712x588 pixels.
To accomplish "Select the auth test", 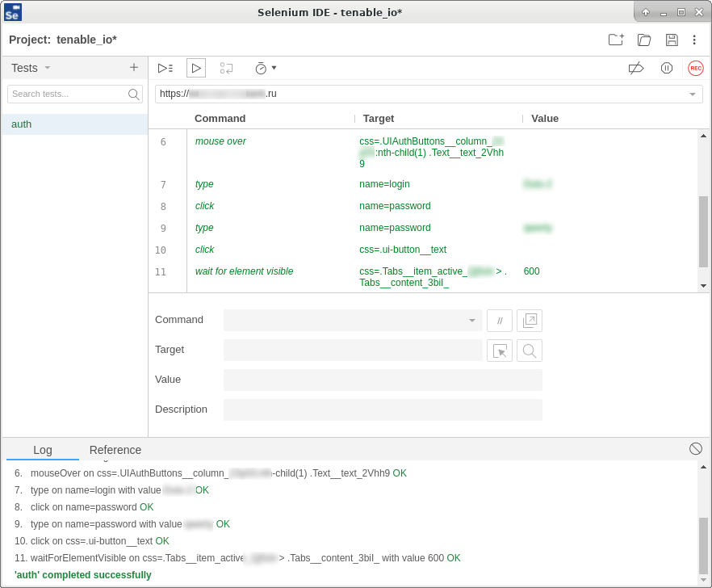I will (x=75, y=124).
